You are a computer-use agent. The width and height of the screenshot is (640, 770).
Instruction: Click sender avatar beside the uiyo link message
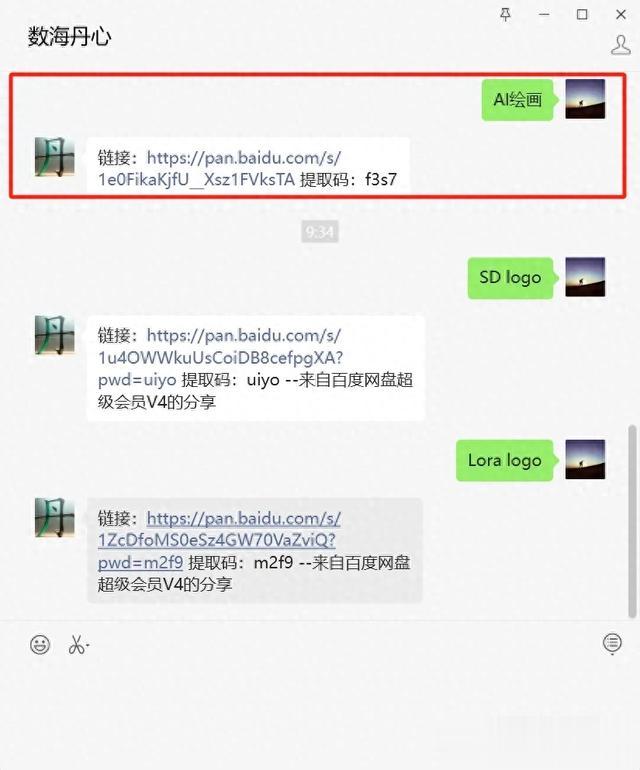[55, 335]
